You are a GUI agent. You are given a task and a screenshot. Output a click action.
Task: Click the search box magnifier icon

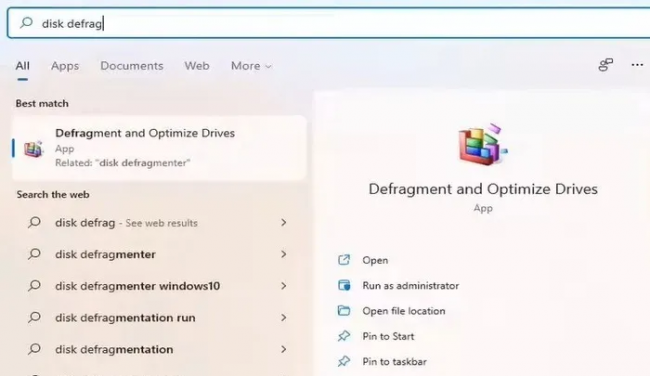click(27, 22)
